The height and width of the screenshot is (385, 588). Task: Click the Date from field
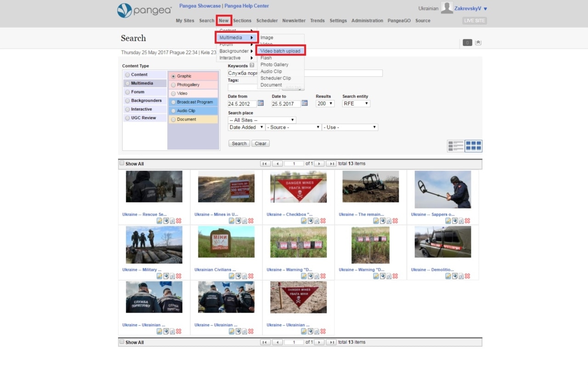242,104
